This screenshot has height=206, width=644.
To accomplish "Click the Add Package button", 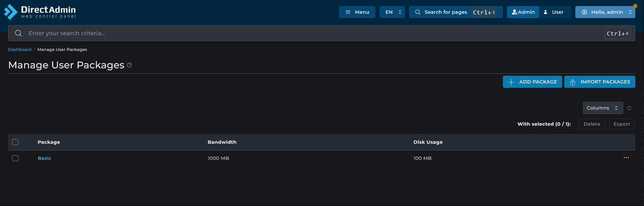I will [x=532, y=82].
